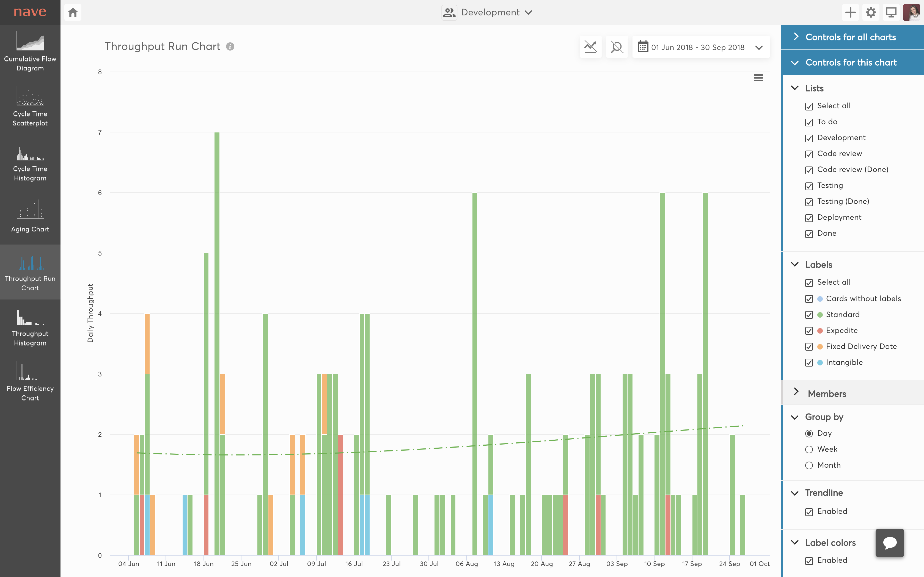Image resolution: width=924 pixels, height=577 pixels.
Task: Expand the Members section
Action: click(827, 393)
